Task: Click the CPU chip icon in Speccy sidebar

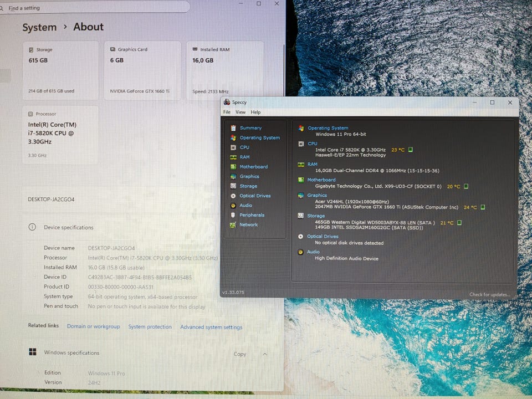Action: tap(233, 147)
